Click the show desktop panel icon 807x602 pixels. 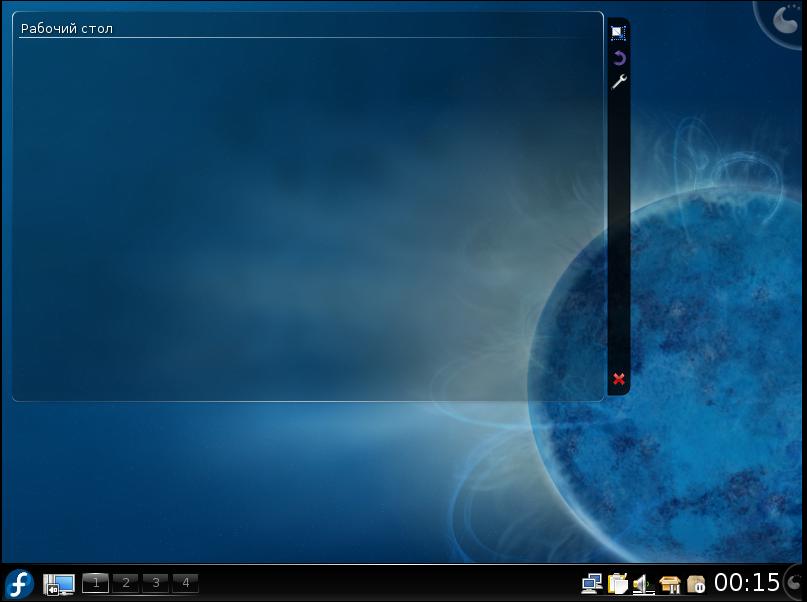point(59,585)
